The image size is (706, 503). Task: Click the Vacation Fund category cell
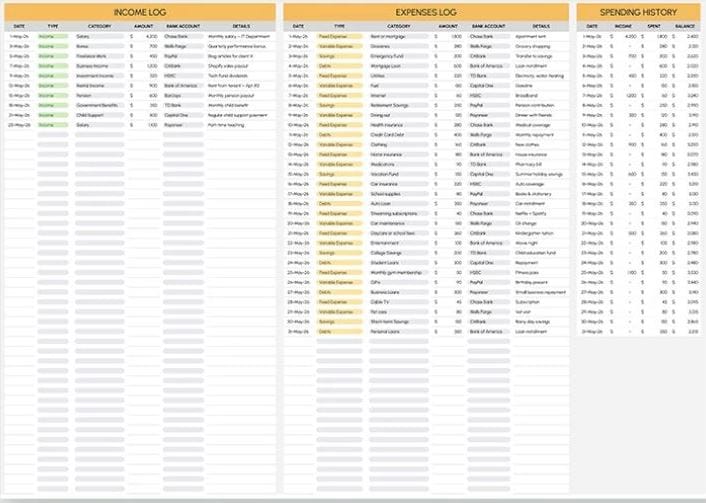coord(399,174)
